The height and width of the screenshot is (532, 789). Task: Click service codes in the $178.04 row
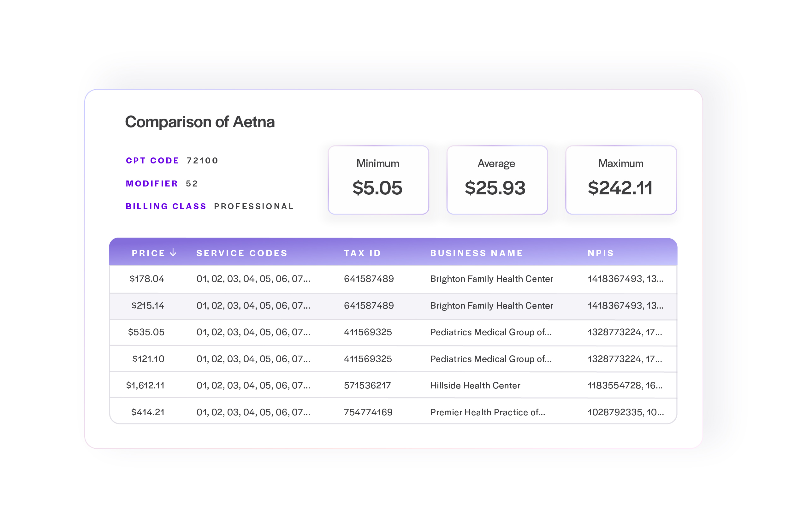click(253, 279)
